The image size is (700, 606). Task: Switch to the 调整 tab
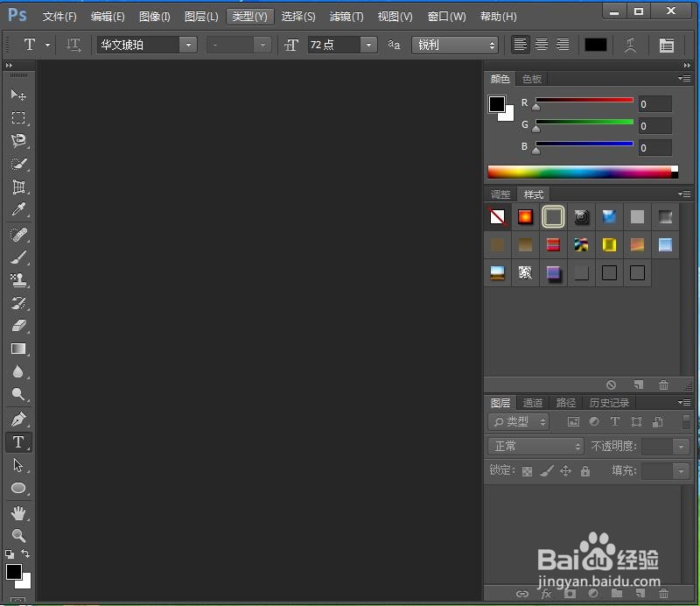[500, 194]
